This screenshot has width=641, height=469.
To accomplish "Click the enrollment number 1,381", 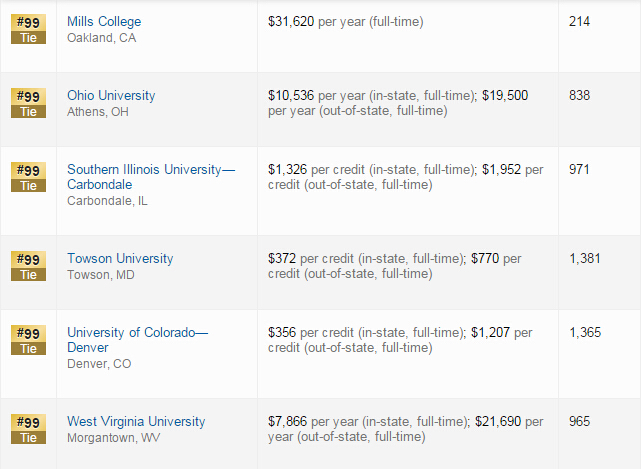I will pyautogui.click(x=585, y=258).
